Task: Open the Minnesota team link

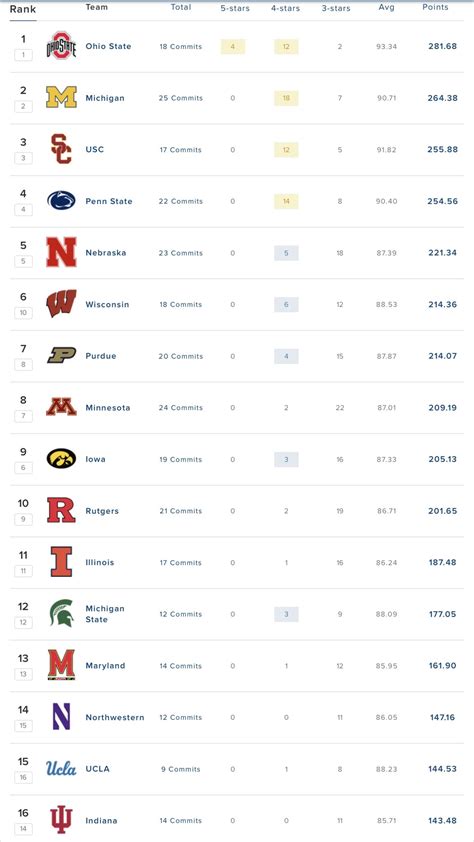Action: 108,408
